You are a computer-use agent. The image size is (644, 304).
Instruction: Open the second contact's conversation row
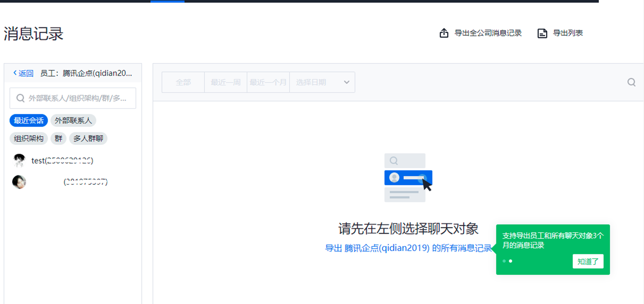73,182
